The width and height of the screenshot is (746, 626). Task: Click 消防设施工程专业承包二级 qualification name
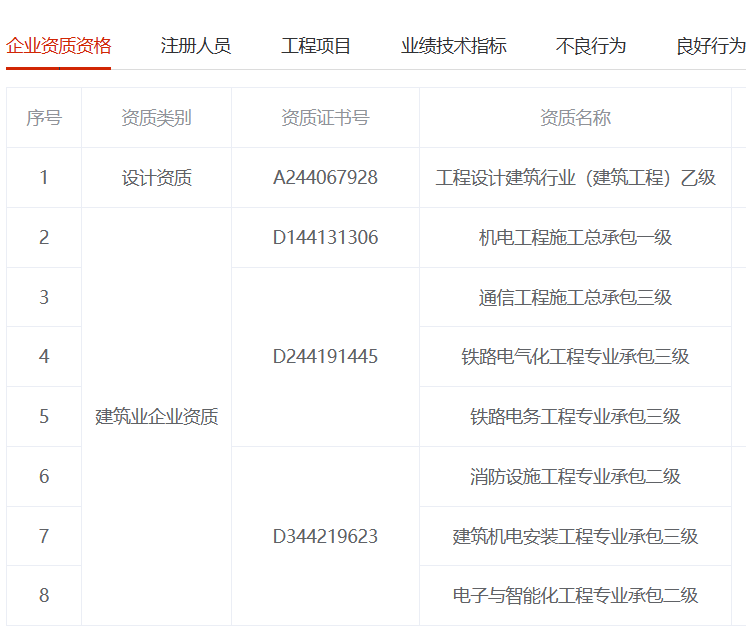575,476
